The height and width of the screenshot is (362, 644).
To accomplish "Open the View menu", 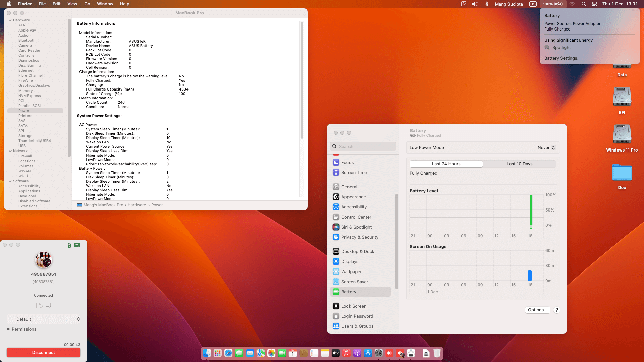I will coord(72,4).
